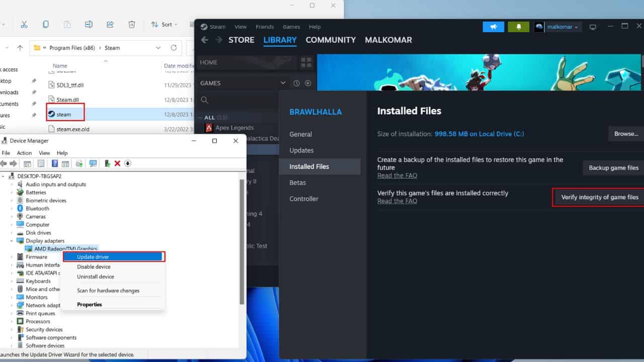Open the GAMES filter dropdown in Steam library
The image size is (644, 362).
click(x=283, y=83)
